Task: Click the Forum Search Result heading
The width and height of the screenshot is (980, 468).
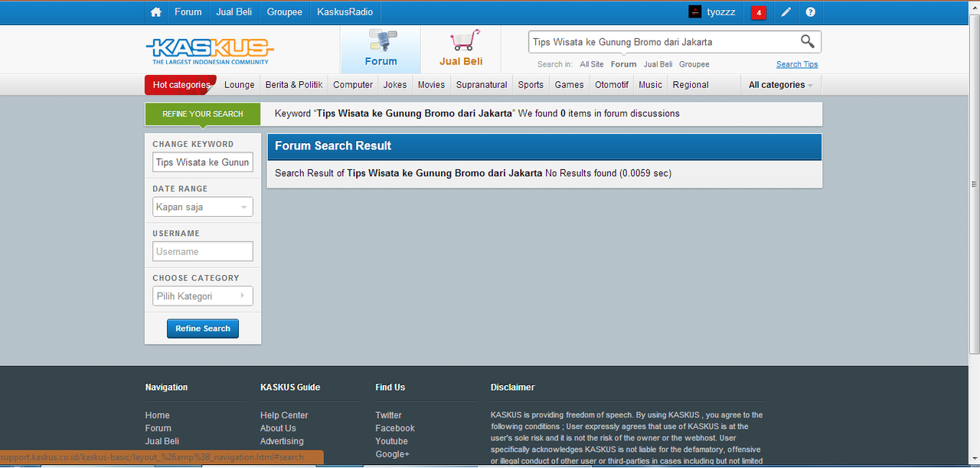Action: [333, 146]
